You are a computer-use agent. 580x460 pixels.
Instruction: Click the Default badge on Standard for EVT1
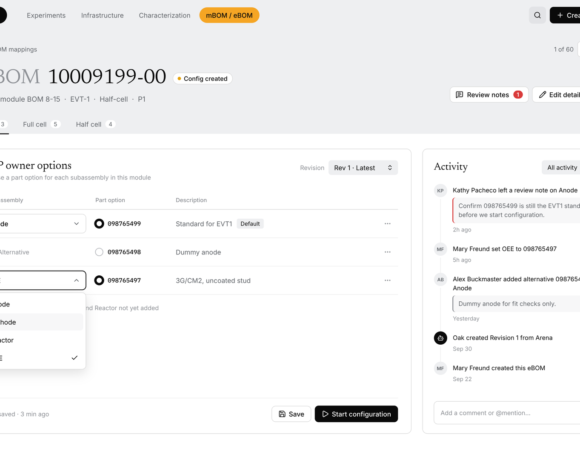pos(250,224)
